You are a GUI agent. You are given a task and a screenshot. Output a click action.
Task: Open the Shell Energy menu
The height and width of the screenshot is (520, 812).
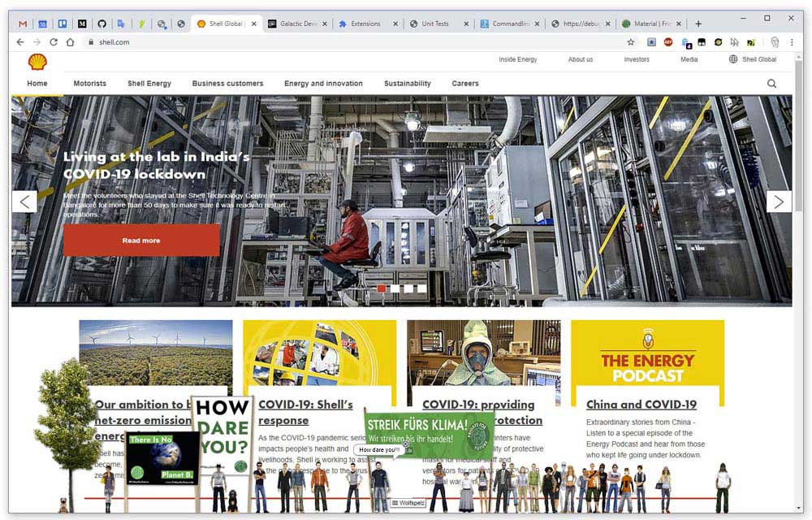click(149, 84)
